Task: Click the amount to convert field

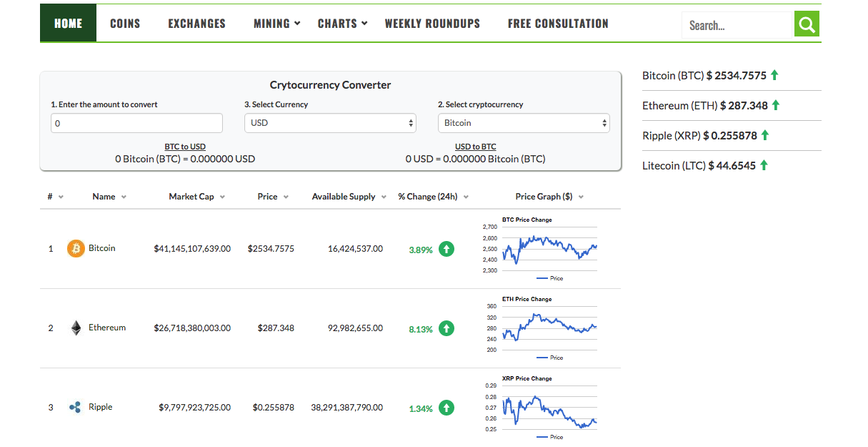Action: click(x=136, y=123)
